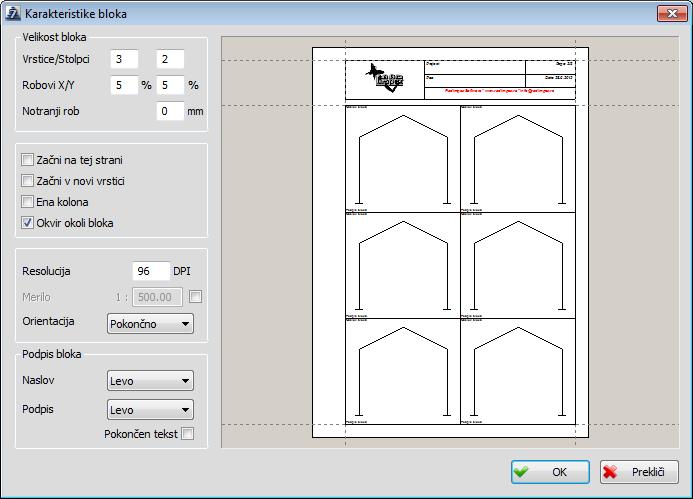Click the Orientacija label
The height and width of the screenshot is (499, 693).
pyautogui.click(x=48, y=321)
